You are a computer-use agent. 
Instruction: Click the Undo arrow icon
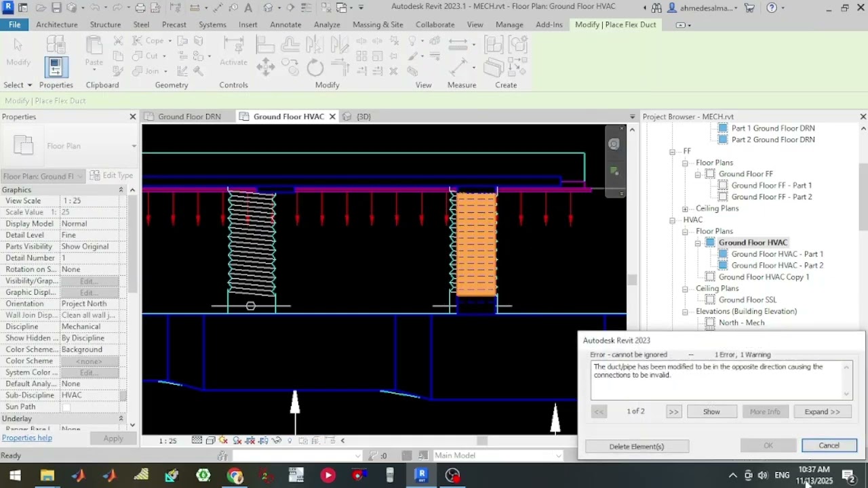coord(94,7)
